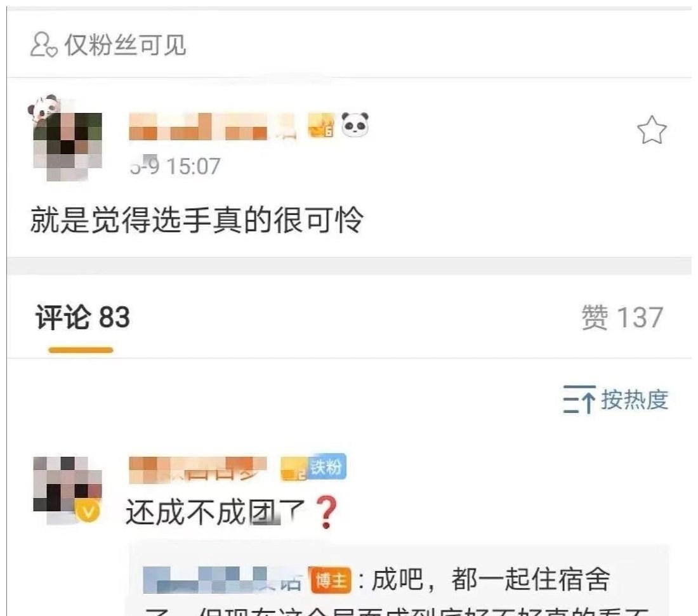This screenshot has height=616, width=698.
Task: Click the 仅粉丝可见 label text
Action: coord(125,45)
